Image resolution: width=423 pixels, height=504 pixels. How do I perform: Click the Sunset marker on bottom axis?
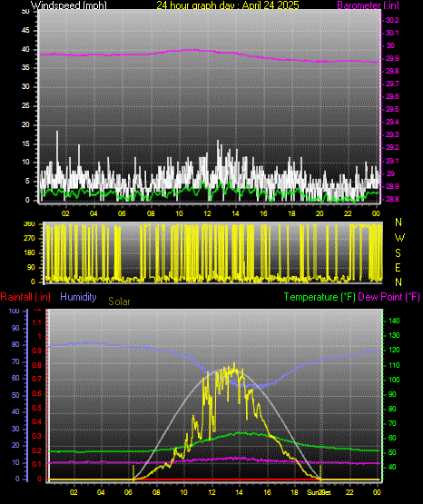(319, 492)
